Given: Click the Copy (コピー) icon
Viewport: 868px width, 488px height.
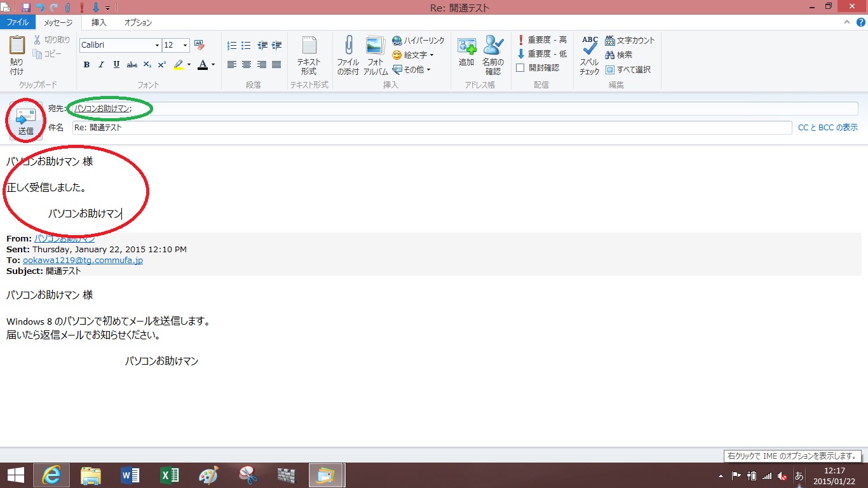Looking at the screenshot, I should (37, 54).
